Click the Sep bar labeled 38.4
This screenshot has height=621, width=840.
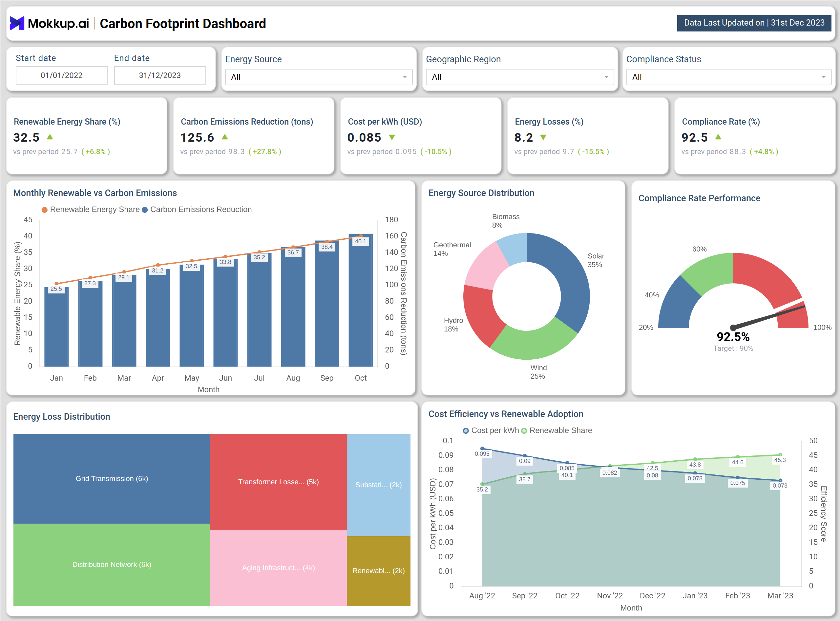pos(327,304)
